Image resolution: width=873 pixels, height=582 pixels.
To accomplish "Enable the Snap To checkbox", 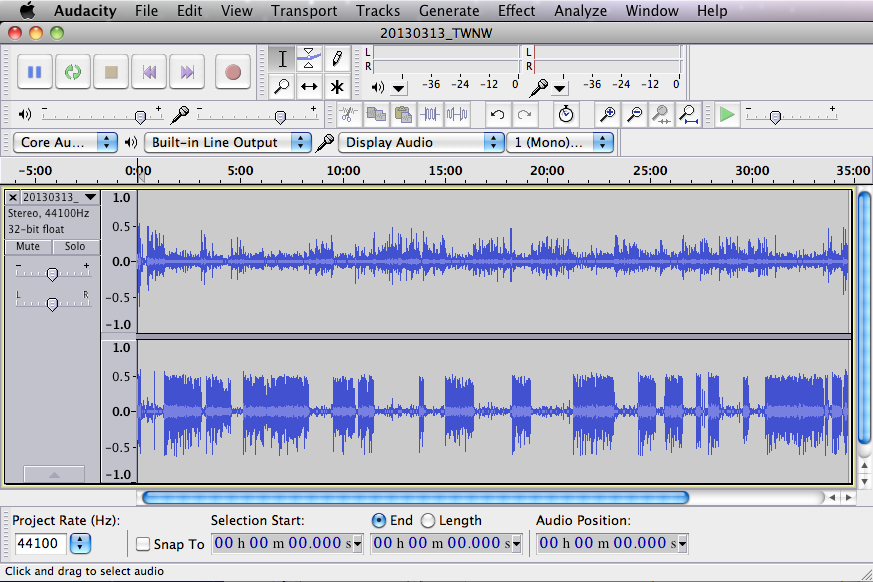I will tap(143, 544).
